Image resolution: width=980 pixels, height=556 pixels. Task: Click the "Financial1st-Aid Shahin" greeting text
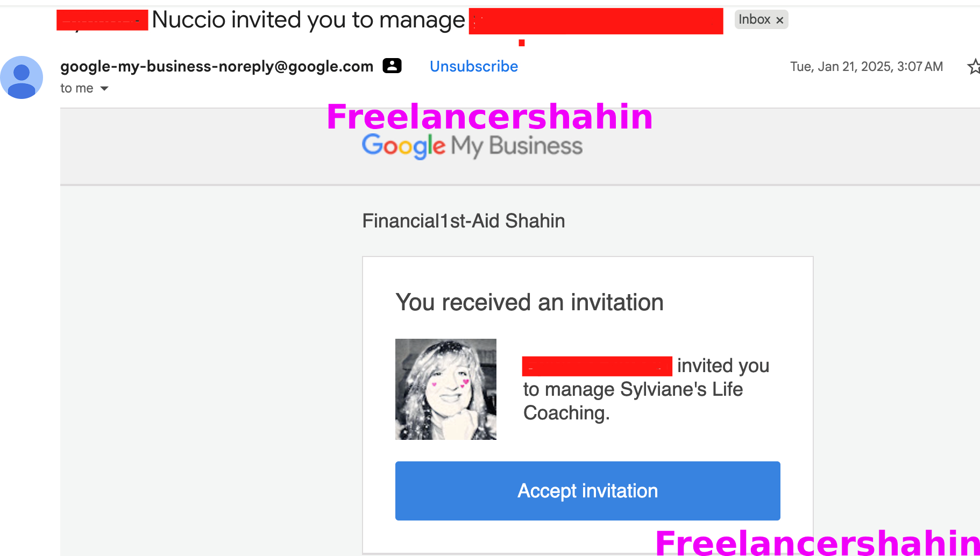(x=463, y=221)
